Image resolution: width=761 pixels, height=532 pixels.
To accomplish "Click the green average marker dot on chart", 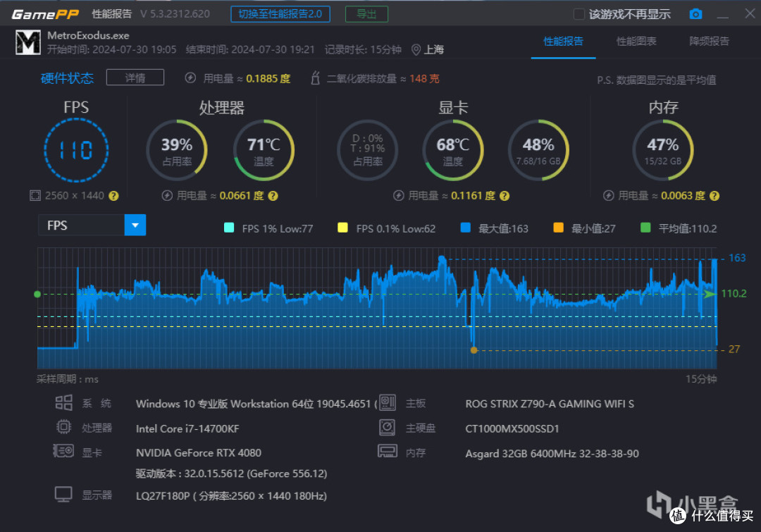I will click(x=37, y=294).
